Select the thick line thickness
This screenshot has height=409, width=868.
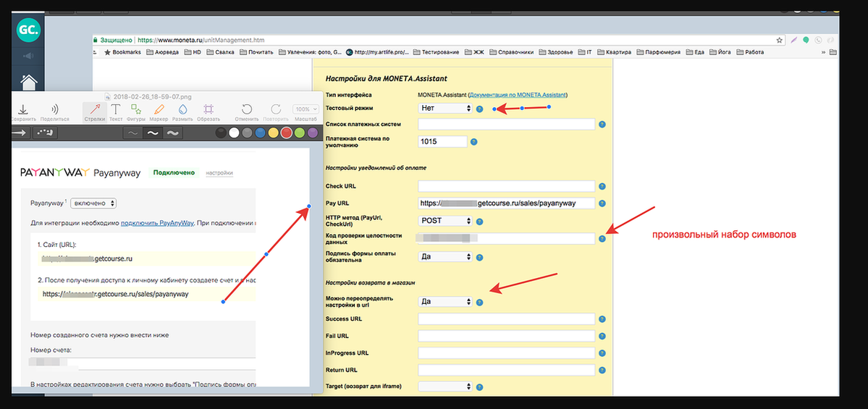tap(172, 132)
